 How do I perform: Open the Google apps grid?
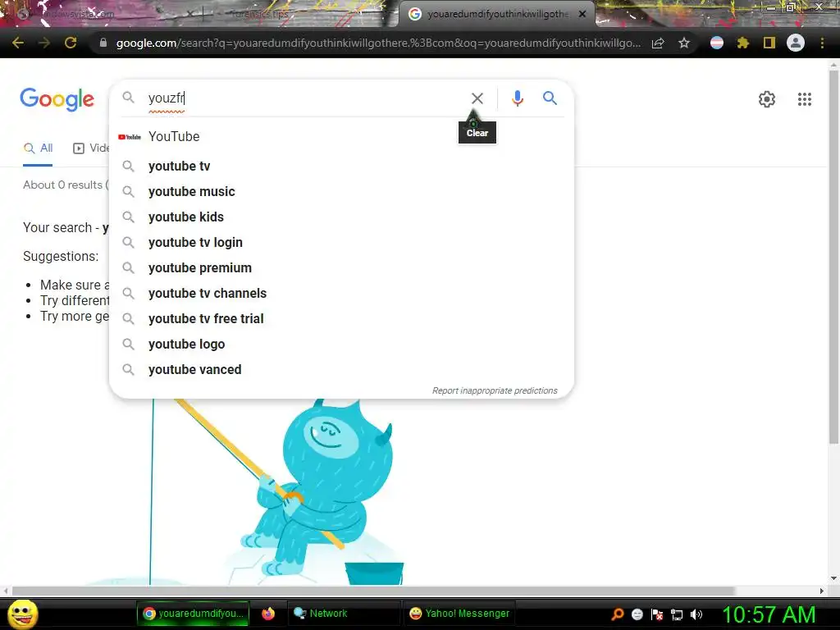pyautogui.click(x=804, y=99)
